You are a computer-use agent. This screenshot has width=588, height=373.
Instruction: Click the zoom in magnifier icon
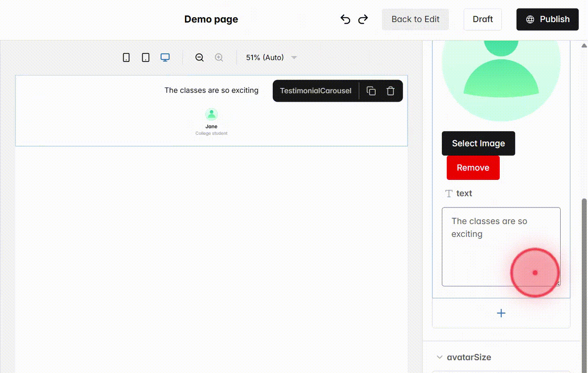pos(219,57)
